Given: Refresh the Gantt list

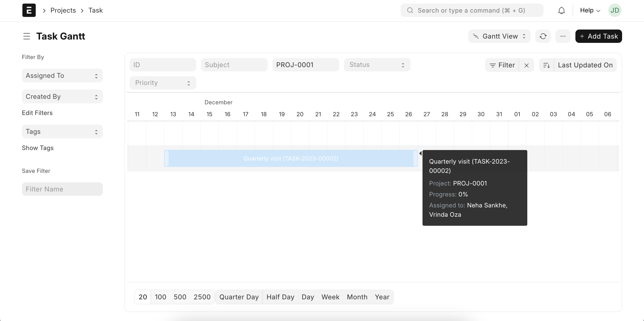Looking at the screenshot, I should click(543, 36).
